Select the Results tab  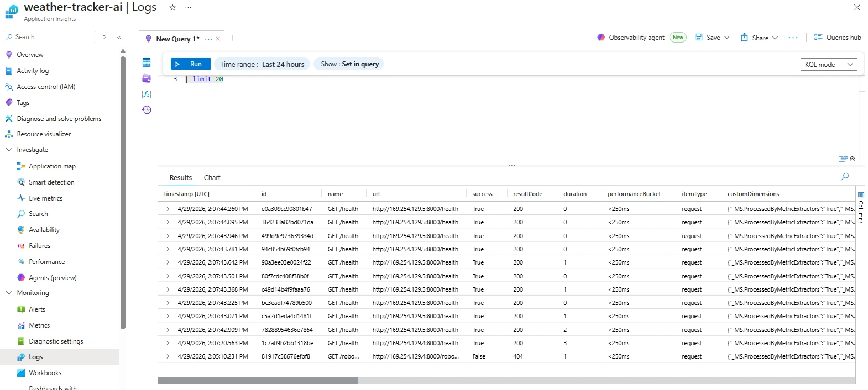[x=181, y=178]
